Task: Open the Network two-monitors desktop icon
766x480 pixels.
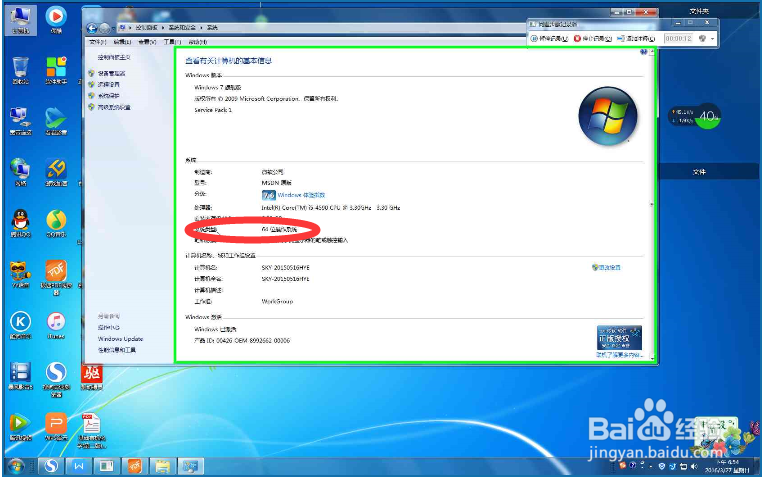Action: tap(20, 121)
